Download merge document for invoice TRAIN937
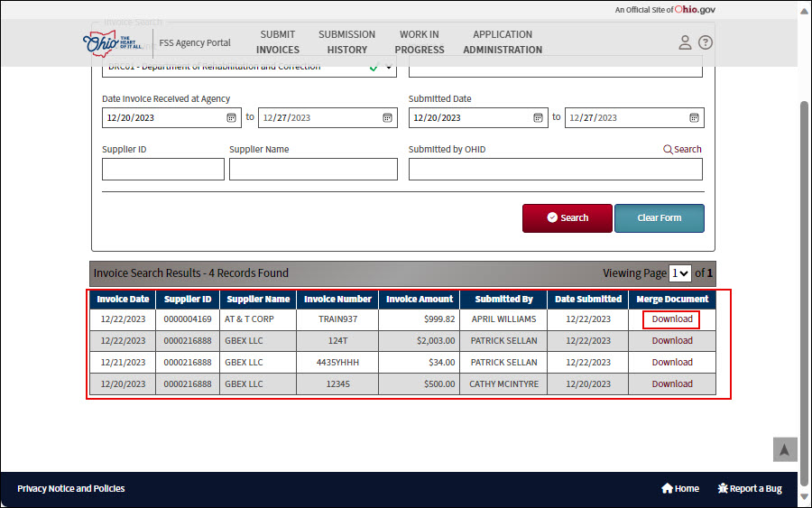Viewport: 812px width, 508px height. point(671,319)
